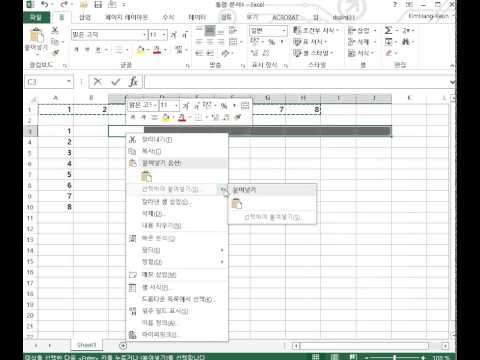Toggle mini toolbar Italic button
This screenshot has height=360, width=480.
[x=143, y=117]
